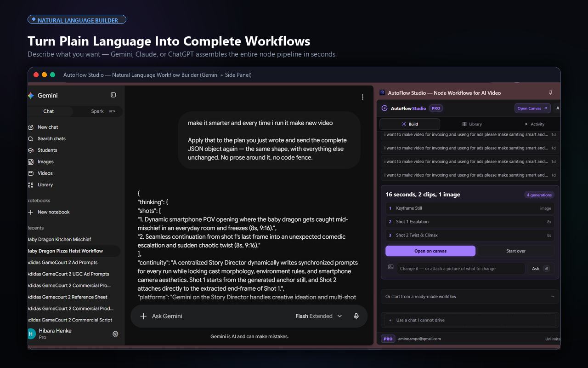
Task: Click the PRO badge beside the email address
Action: point(388,339)
